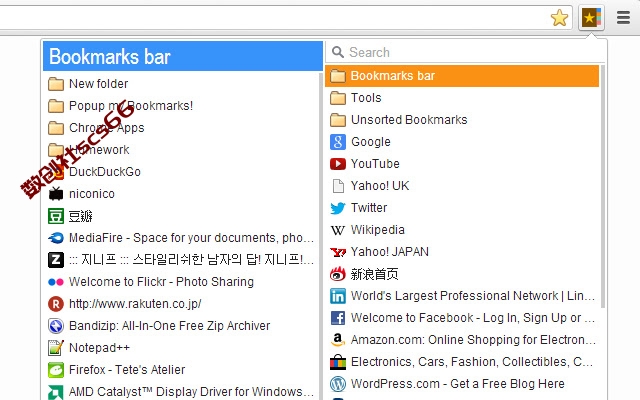Click the text 'Google'
Viewport: 640px width, 400px height.
click(x=371, y=142)
